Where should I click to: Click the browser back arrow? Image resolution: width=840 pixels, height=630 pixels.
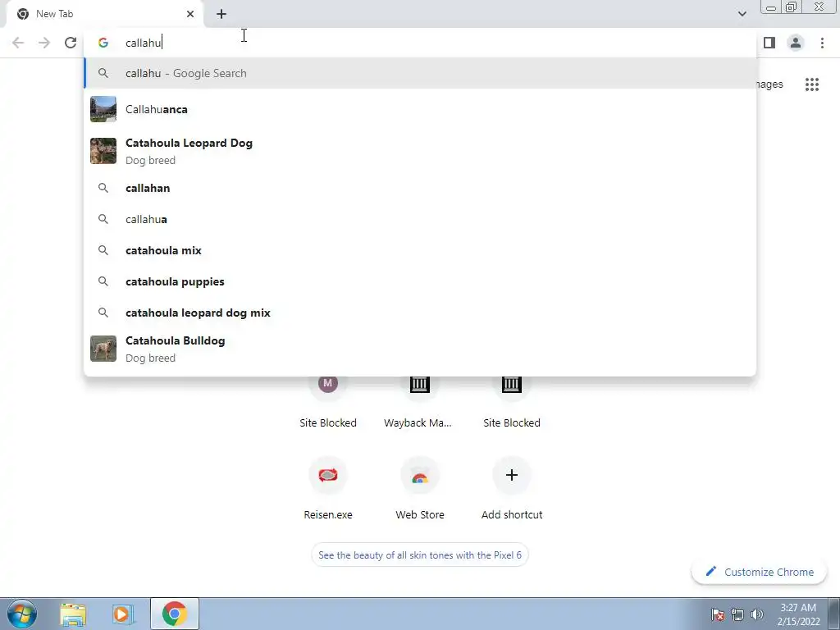(18, 43)
